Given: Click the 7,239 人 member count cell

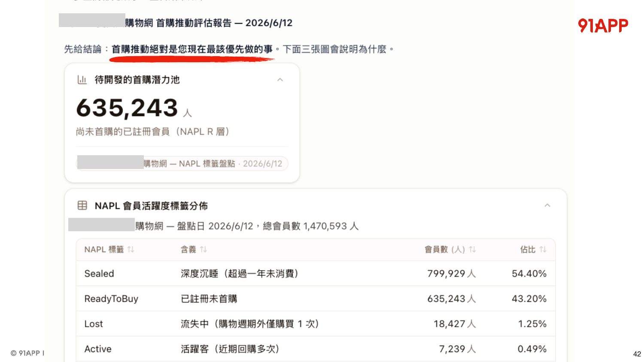Looking at the screenshot, I should click(x=458, y=349).
